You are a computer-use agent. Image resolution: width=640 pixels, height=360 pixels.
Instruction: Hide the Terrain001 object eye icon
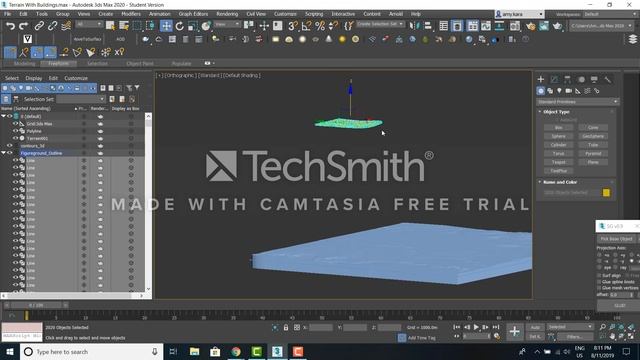click(16, 138)
